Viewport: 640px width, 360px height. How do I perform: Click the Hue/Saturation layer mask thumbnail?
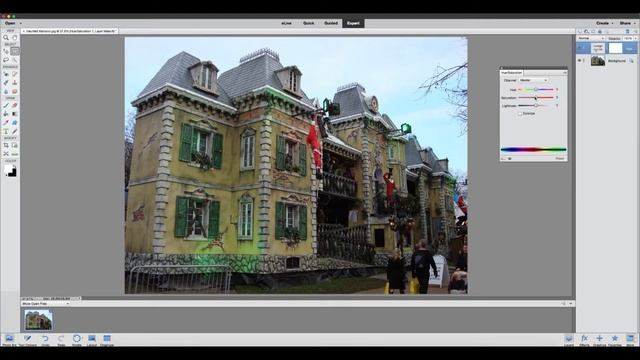pyautogui.click(x=615, y=48)
